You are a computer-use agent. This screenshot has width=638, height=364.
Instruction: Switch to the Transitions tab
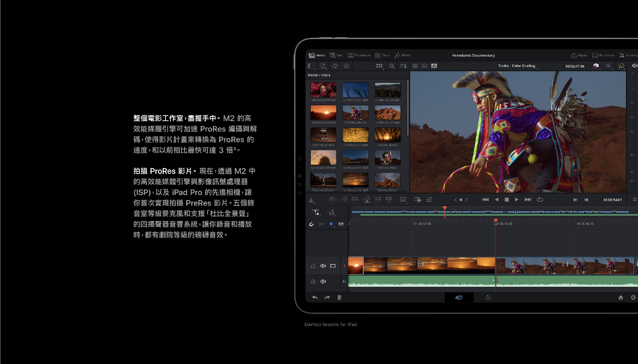(x=359, y=55)
